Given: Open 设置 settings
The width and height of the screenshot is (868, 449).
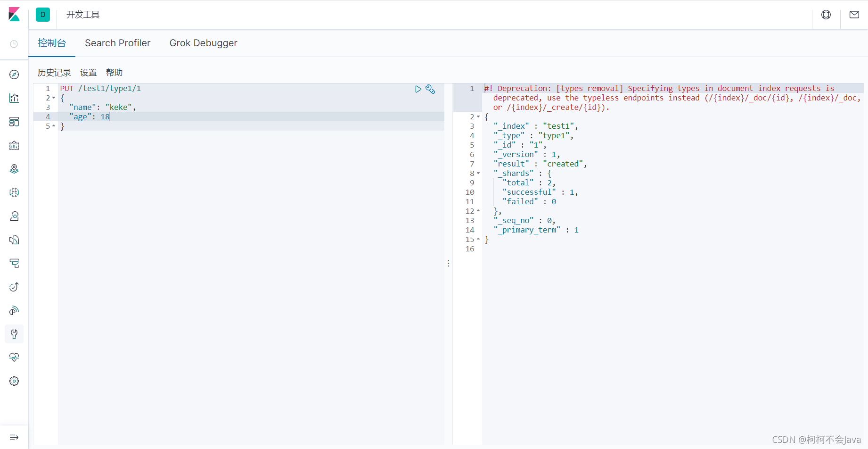Looking at the screenshot, I should point(88,72).
